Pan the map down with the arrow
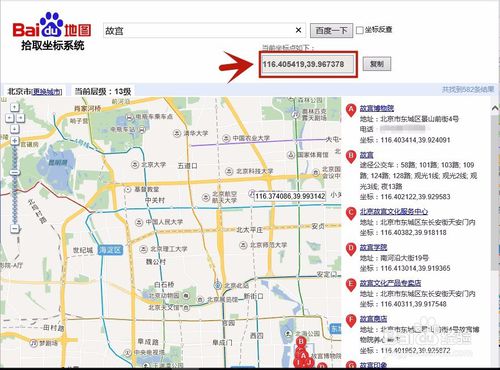 14,128
